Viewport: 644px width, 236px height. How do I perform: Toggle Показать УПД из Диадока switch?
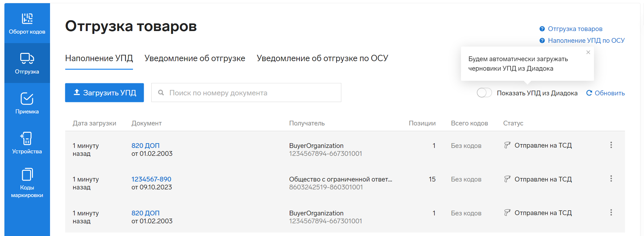click(x=484, y=93)
